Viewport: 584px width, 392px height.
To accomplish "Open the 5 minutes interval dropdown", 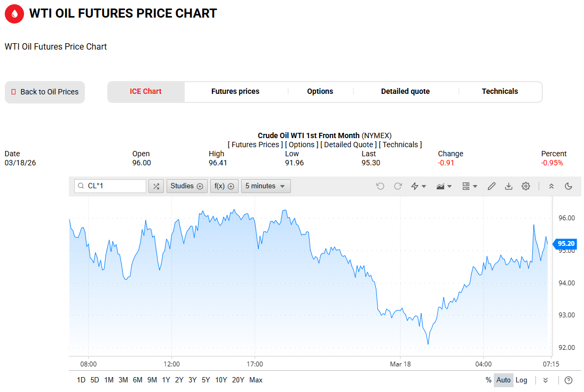I will click(x=266, y=186).
